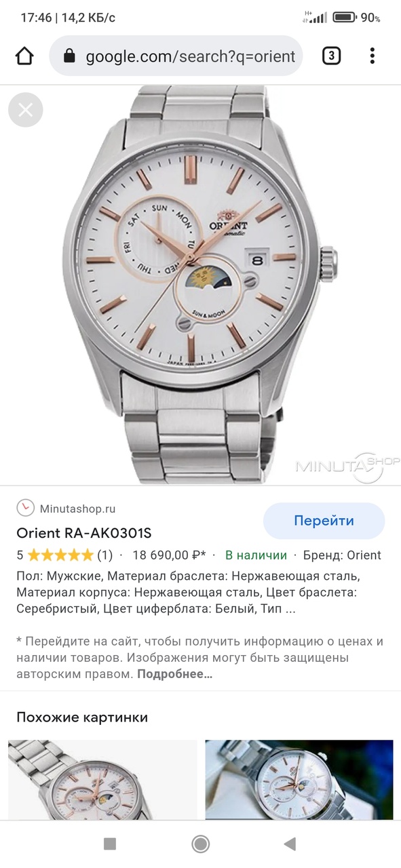
Task: Open the Chrome three-dot menu
Action: (372, 56)
